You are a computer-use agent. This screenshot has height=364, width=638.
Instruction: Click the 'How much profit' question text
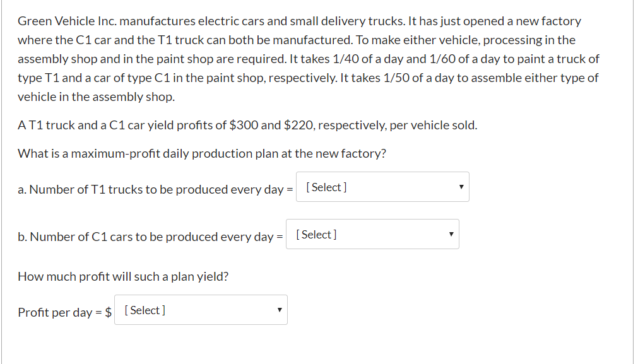click(123, 276)
